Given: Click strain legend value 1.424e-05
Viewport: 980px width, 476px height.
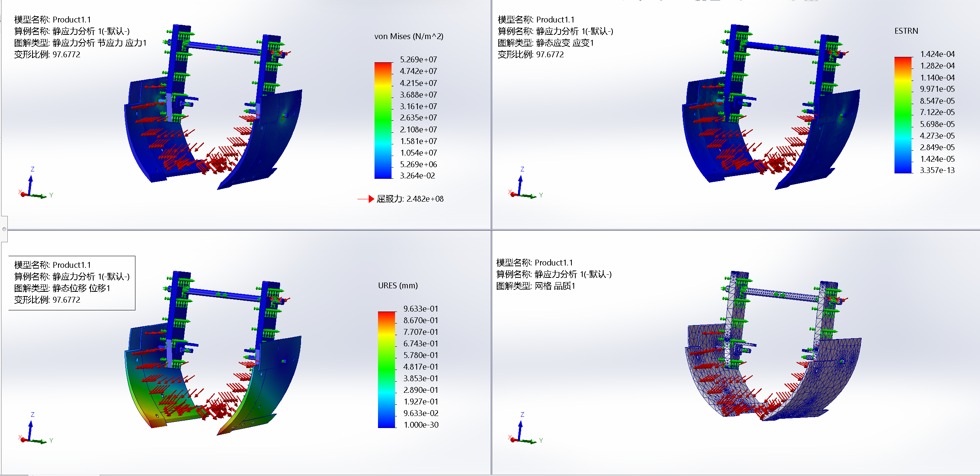Looking at the screenshot, I should (x=937, y=159).
